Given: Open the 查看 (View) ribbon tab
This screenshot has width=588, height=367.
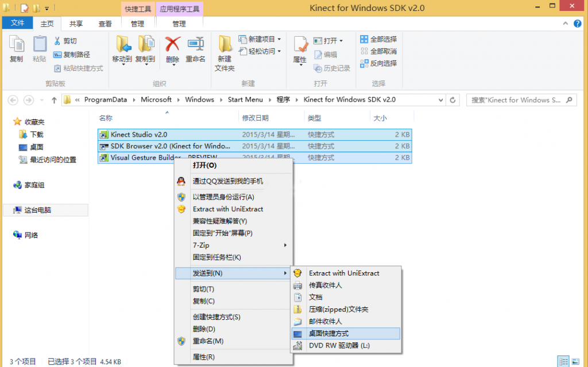Looking at the screenshot, I should 105,24.
